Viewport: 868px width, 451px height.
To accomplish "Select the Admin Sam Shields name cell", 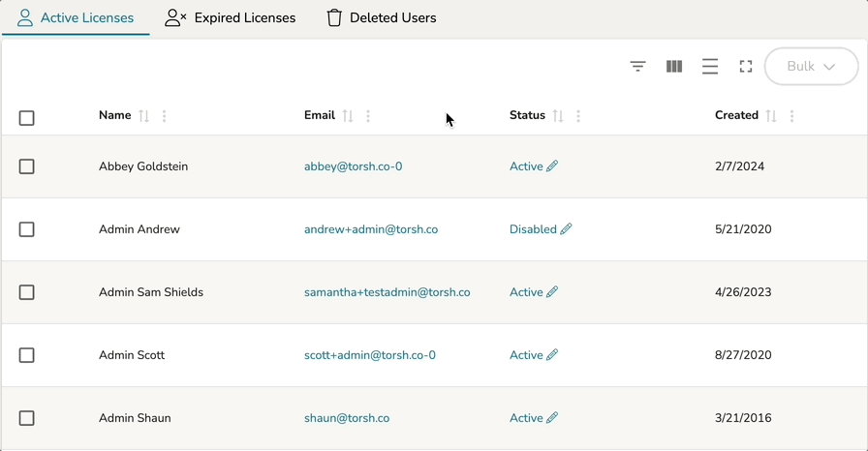I will (x=151, y=292).
